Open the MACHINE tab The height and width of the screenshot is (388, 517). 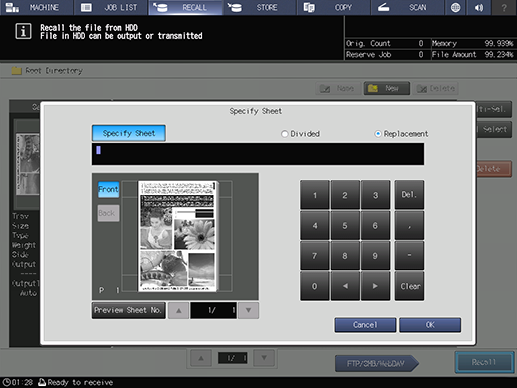click(x=36, y=7)
